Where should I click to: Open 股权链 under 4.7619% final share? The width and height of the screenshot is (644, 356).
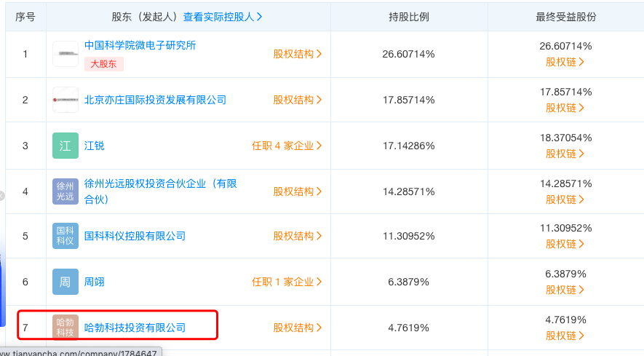click(x=565, y=336)
